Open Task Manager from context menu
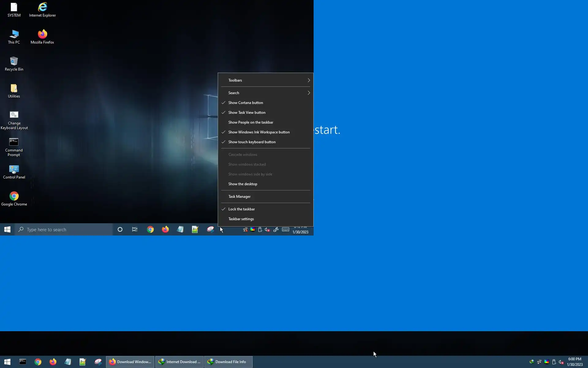The image size is (588, 368). point(239,197)
